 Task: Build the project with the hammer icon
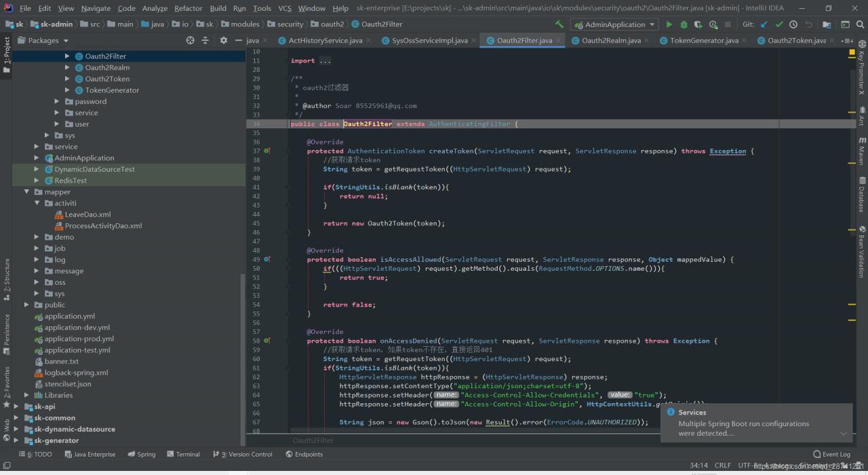559,24
